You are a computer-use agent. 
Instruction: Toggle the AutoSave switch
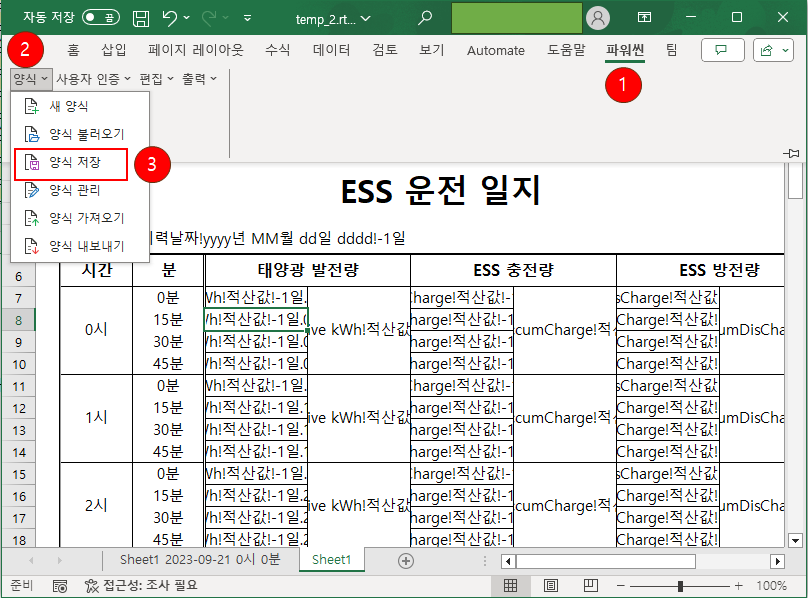coord(101,18)
